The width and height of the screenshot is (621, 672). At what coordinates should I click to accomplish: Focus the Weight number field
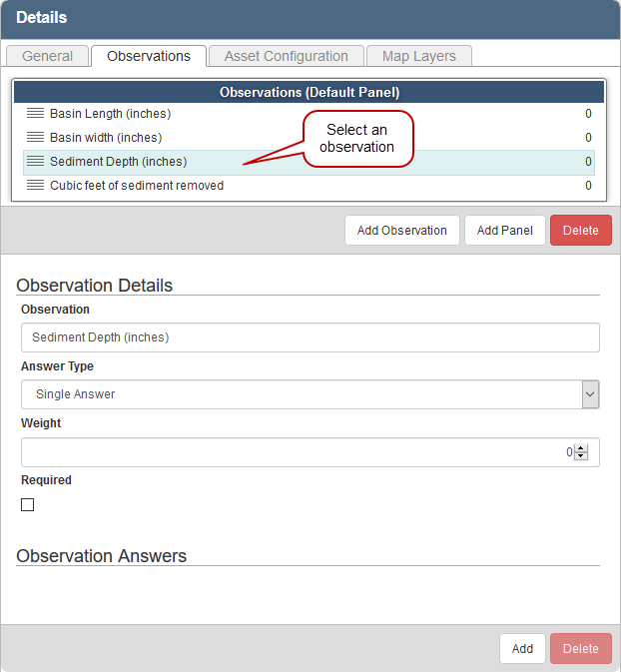295,452
